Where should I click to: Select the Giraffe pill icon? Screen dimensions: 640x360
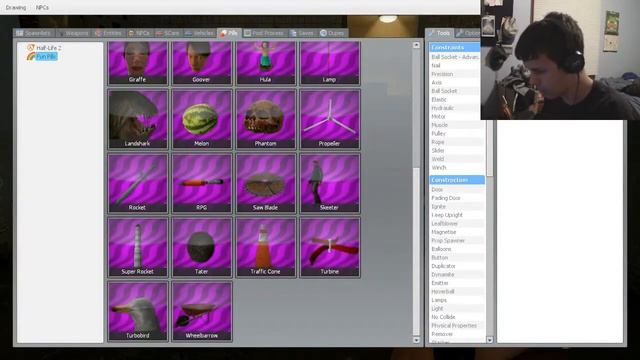click(x=138, y=63)
